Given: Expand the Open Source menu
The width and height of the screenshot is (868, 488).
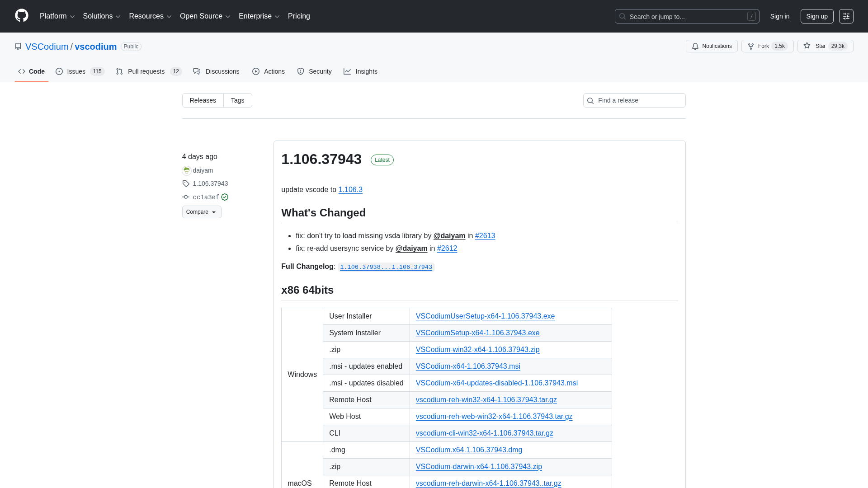Looking at the screenshot, I should [205, 16].
